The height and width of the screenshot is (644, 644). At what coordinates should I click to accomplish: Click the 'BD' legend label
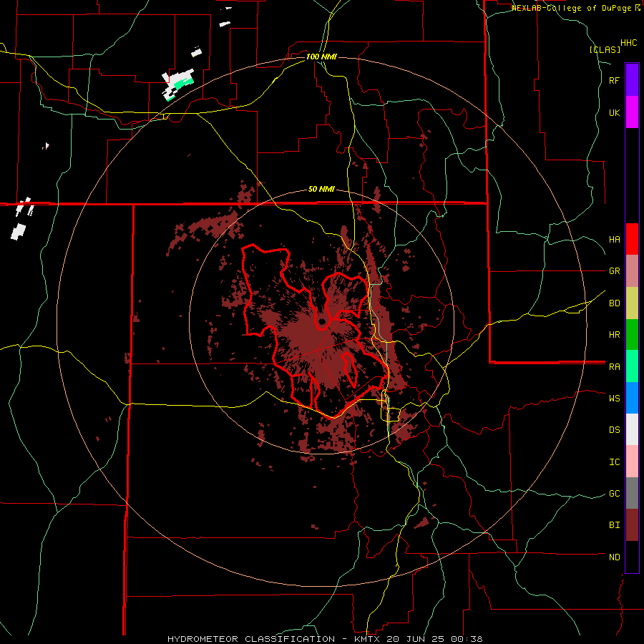[614, 303]
